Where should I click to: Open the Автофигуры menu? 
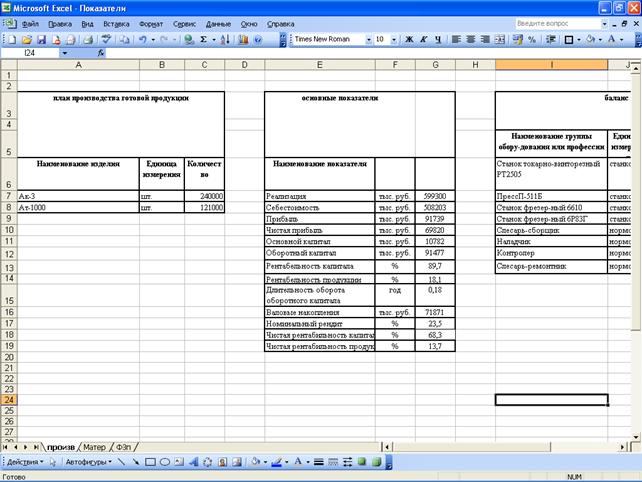(88, 462)
